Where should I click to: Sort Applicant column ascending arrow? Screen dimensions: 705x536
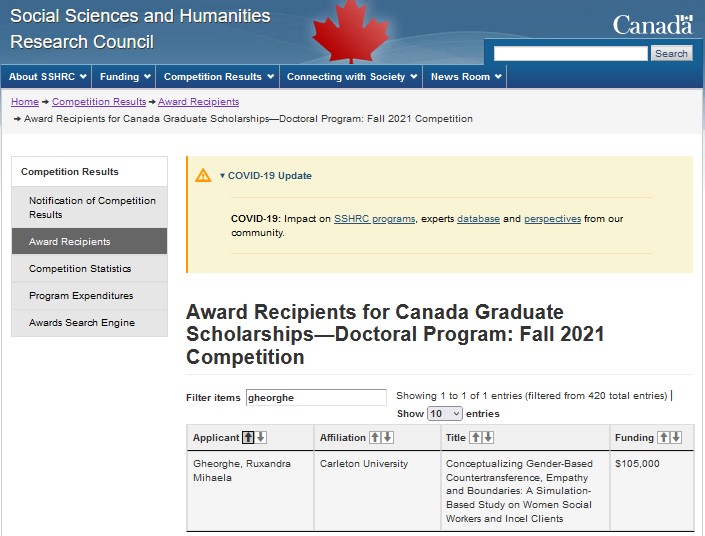pyautogui.click(x=249, y=438)
